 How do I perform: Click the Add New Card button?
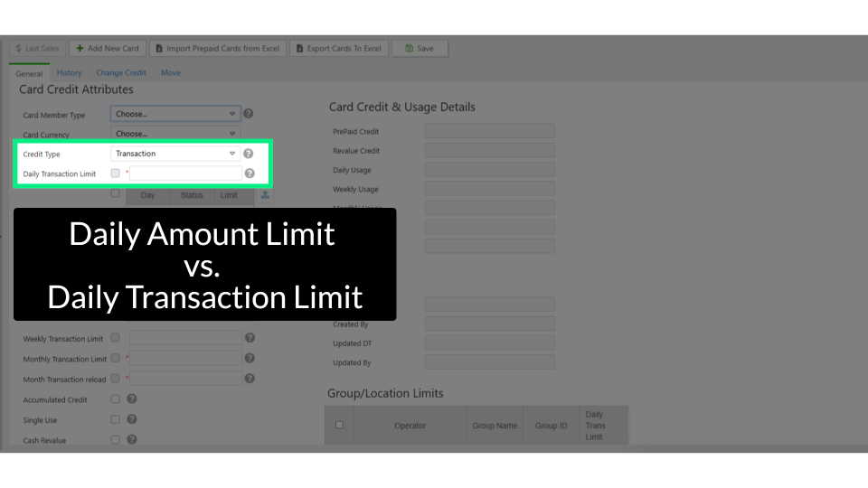click(x=108, y=48)
